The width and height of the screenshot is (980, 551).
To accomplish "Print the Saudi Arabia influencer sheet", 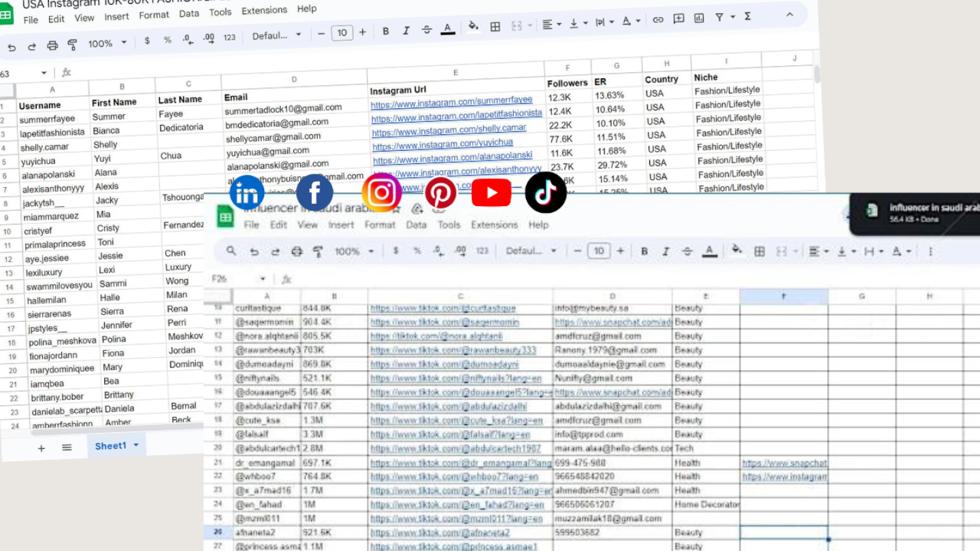I will pyautogui.click(x=297, y=252).
